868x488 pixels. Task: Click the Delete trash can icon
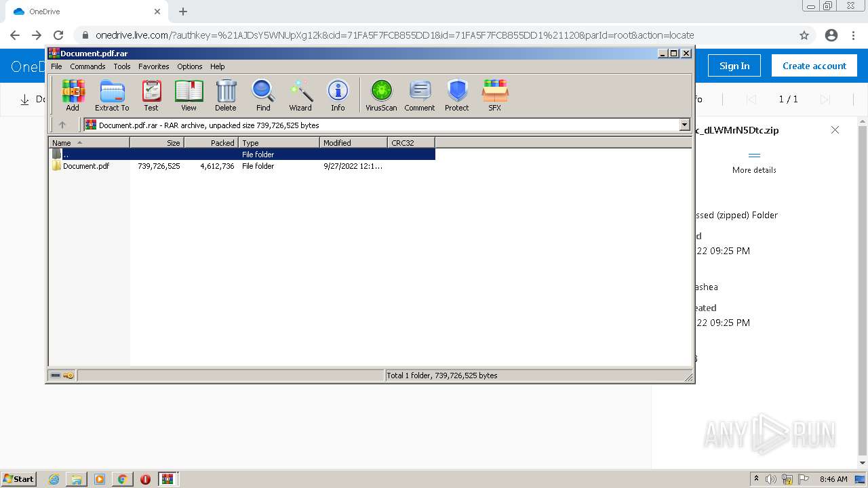coord(226,95)
